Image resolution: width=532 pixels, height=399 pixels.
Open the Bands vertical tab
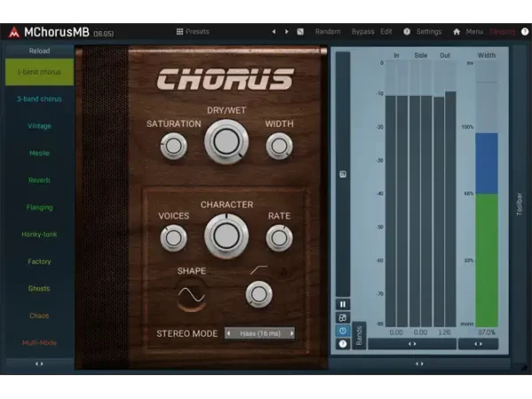[359, 335]
